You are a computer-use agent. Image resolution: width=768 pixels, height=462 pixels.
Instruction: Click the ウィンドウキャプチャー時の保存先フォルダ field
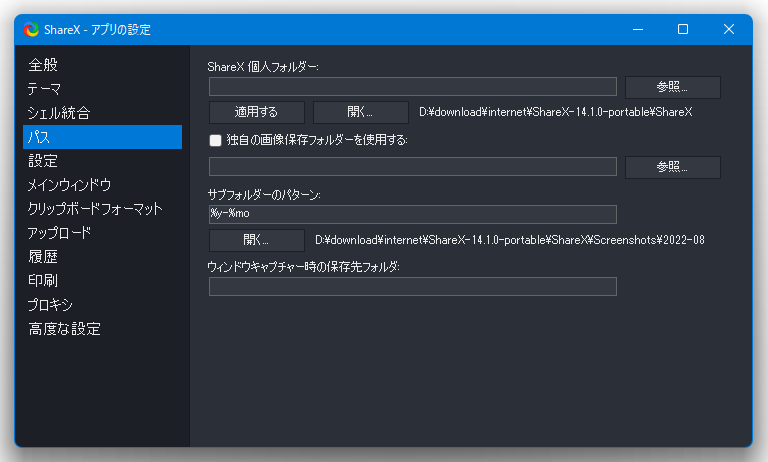pyautogui.click(x=412, y=286)
